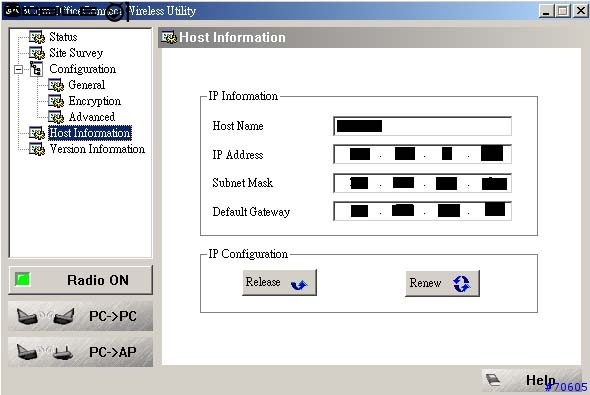Open the Site Survey page
The width and height of the screenshot is (590, 395).
(76, 53)
